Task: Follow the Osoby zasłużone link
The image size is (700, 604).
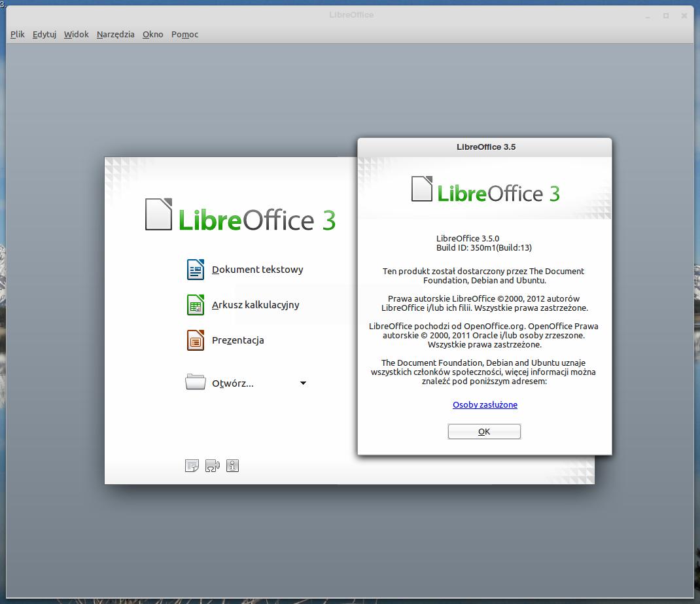Action: [485, 405]
